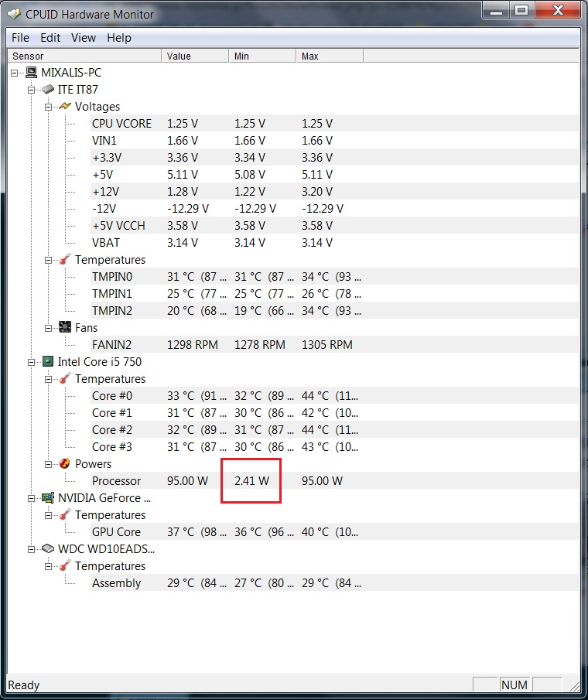Click the thermometer icon under WDC WD10EADS
588x700 pixels.
[65, 565]
